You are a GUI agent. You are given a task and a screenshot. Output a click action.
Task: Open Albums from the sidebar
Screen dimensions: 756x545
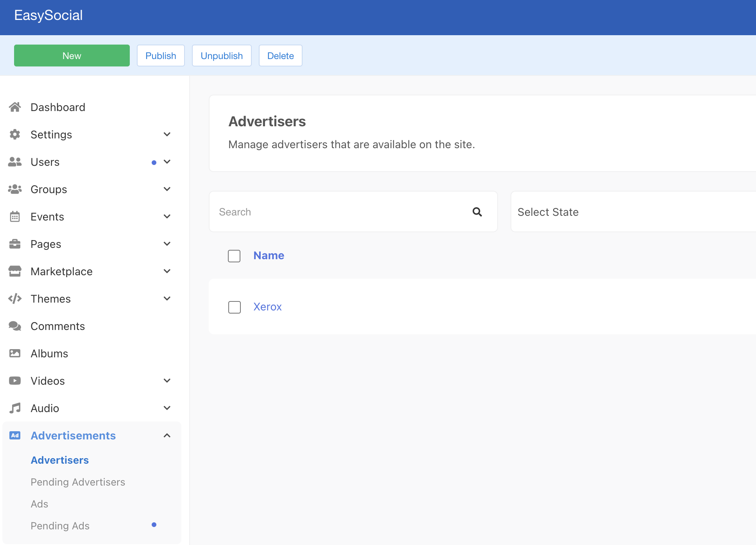[50, 353]
